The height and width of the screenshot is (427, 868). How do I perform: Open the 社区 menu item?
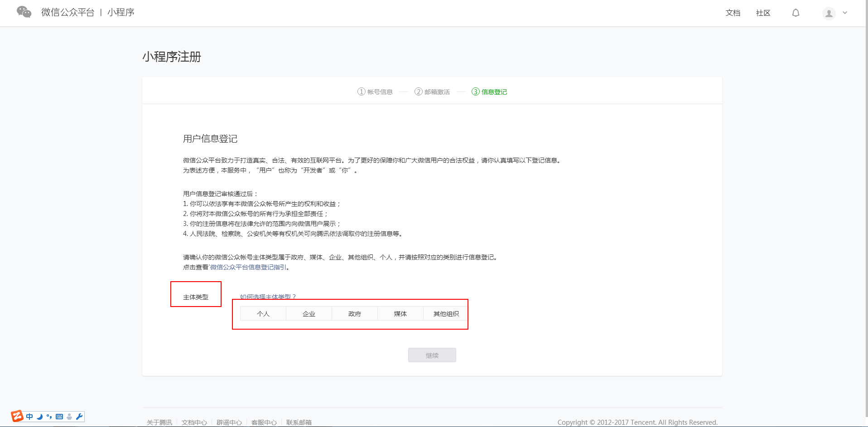[762, 13]
